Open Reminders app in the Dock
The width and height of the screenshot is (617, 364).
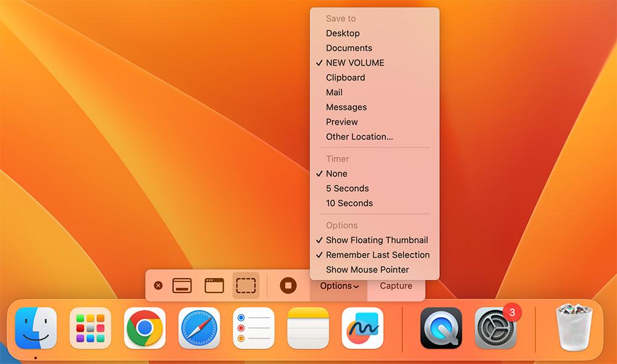pyautogui.click(x=254, y=328)
